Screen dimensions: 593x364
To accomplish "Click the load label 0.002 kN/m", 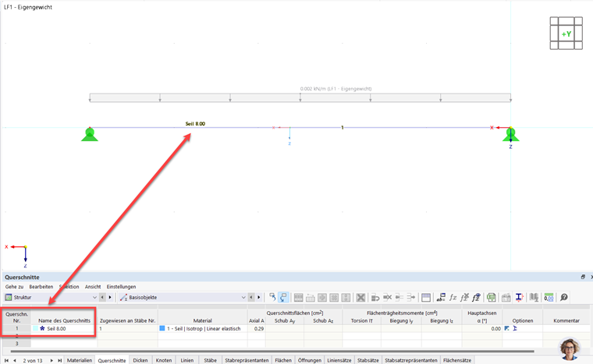I will click(x=336, y=89).
